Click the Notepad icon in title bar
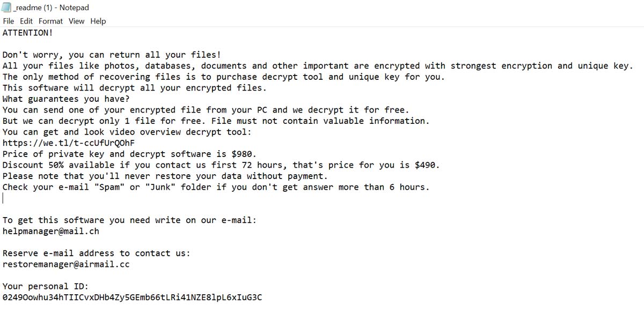Screen dimensions: 644x335 coord(8,8)
